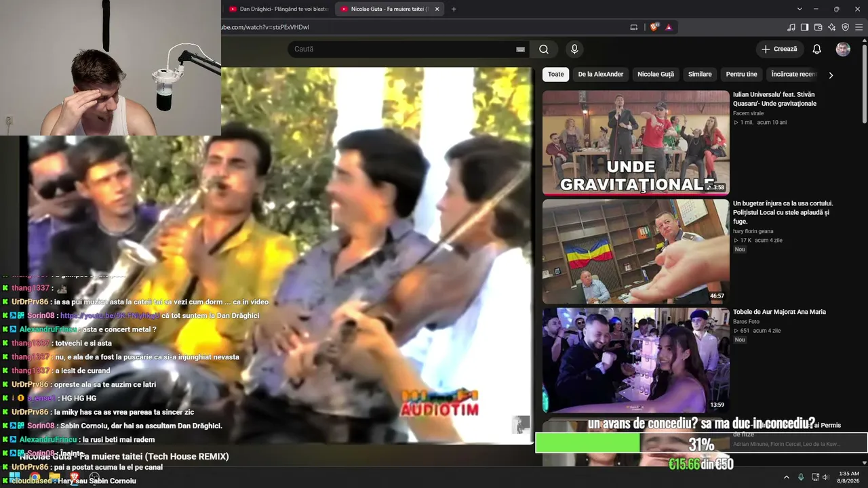Image resolution: width=868 pixels, height=488 pixels.
Task: Click the install app icon in address bar
Action: click(x=634, y=27)
